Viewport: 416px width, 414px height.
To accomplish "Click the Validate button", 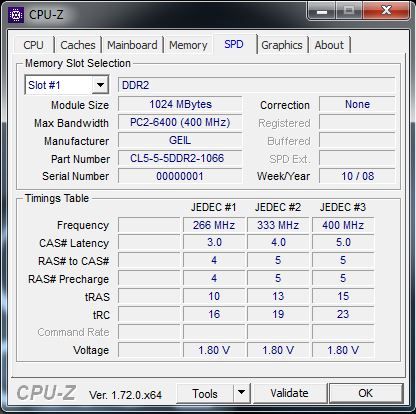I will (289, 393).
